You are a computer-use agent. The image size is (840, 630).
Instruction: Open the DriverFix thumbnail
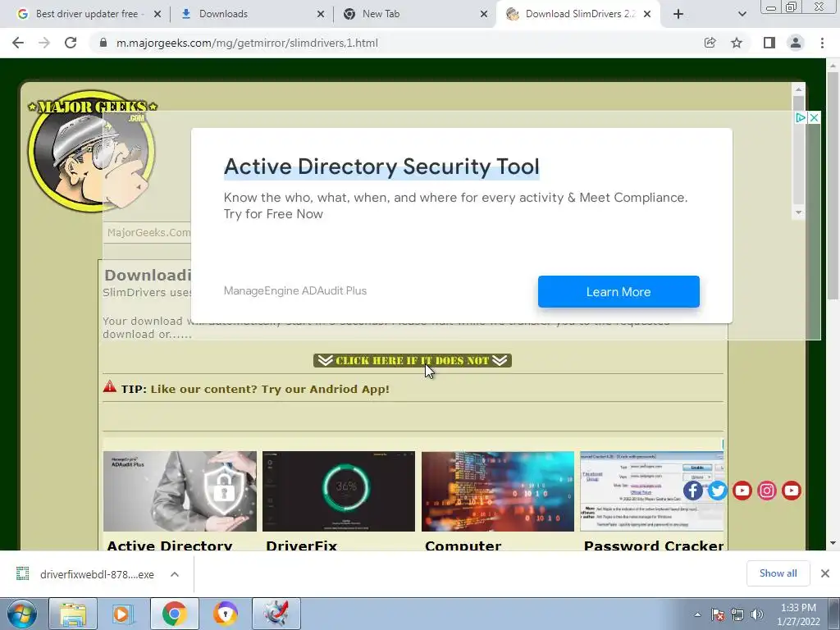[339, 491]
